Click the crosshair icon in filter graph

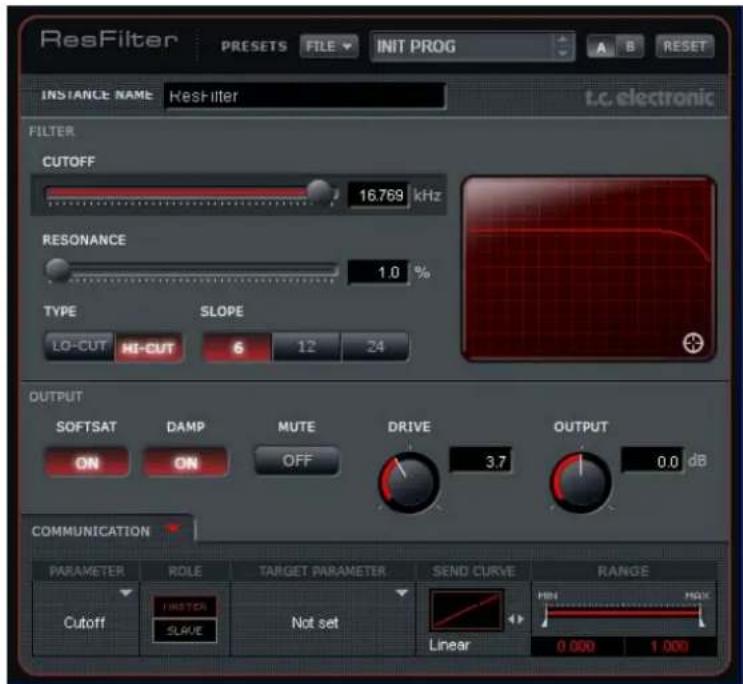[x=693, y=343]
